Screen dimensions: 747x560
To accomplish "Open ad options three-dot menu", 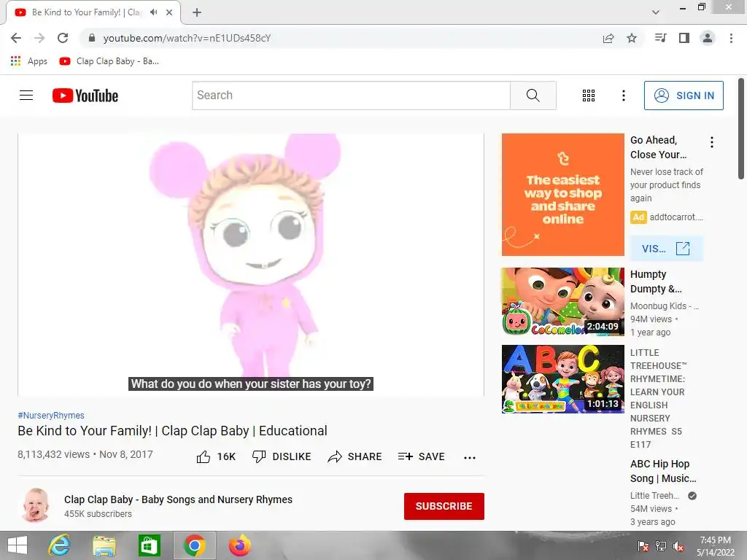I will pyautogui.click(x=712, y=142).
